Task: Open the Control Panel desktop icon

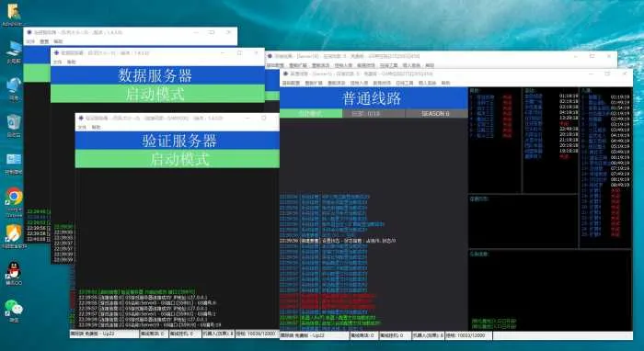Action: pos(14,160)
